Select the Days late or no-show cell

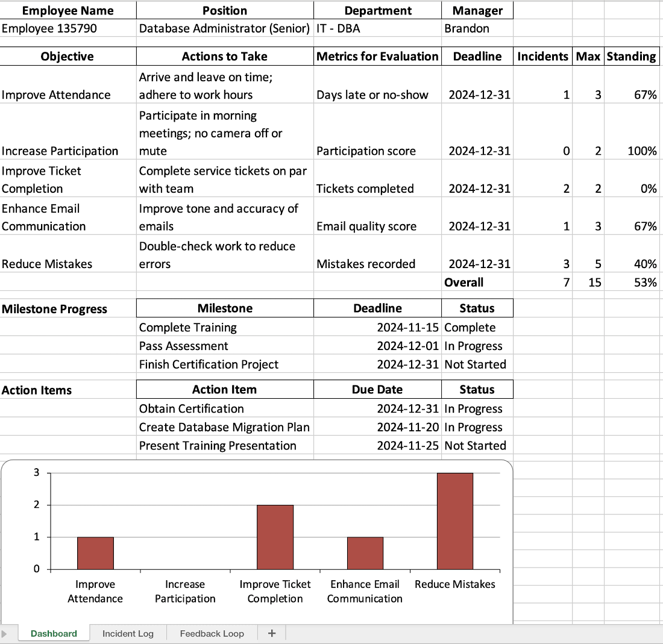tap(377, 84)
